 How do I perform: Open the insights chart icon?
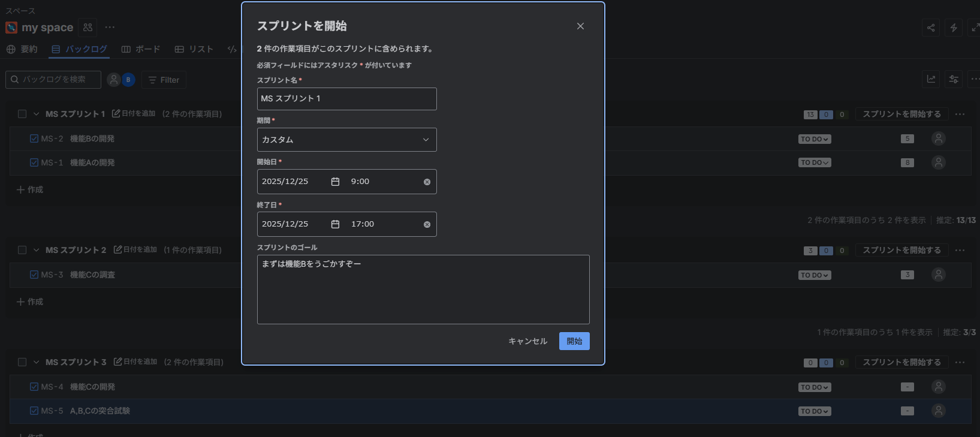click(x=931, y=79)
